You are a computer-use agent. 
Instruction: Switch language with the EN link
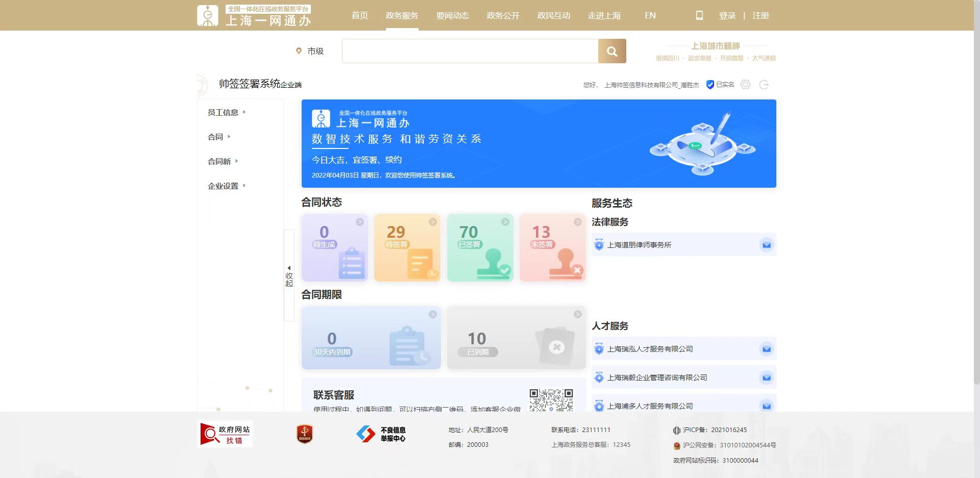coord(650,15)
